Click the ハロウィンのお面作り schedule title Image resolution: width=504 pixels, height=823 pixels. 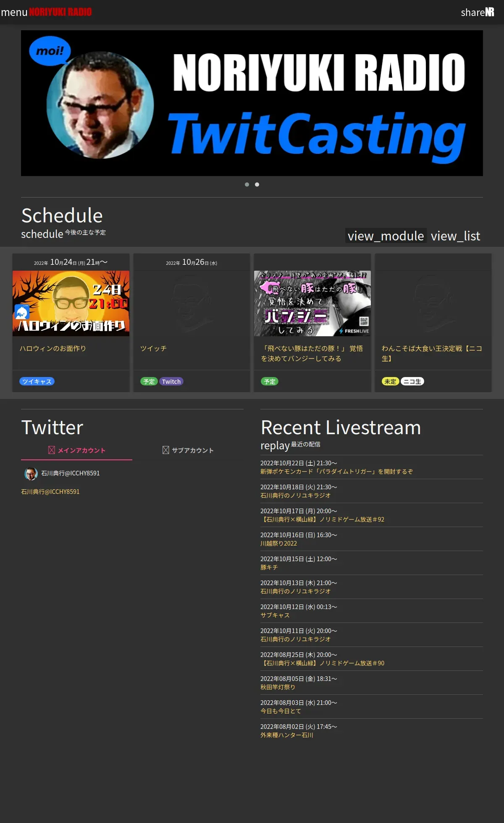(x=53, y=348)
